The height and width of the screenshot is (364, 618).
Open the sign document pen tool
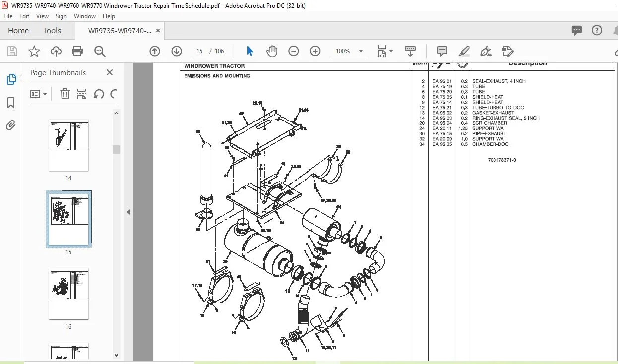click(x=486, y=51)
